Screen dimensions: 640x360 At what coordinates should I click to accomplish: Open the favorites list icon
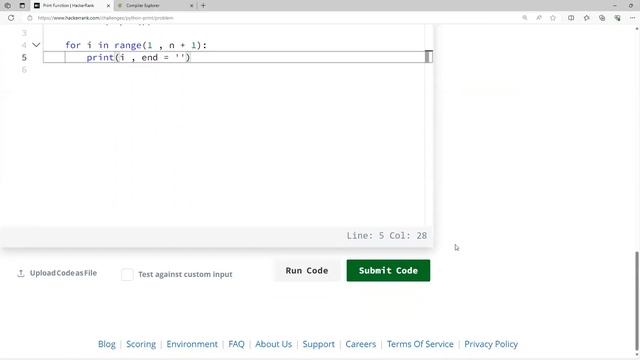coord(587,18)
